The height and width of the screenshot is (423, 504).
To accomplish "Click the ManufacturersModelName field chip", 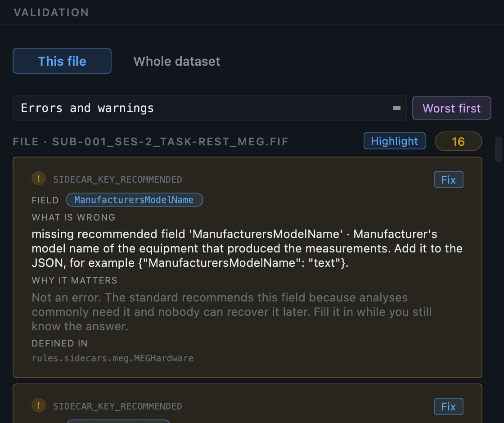I will point(135,200).
